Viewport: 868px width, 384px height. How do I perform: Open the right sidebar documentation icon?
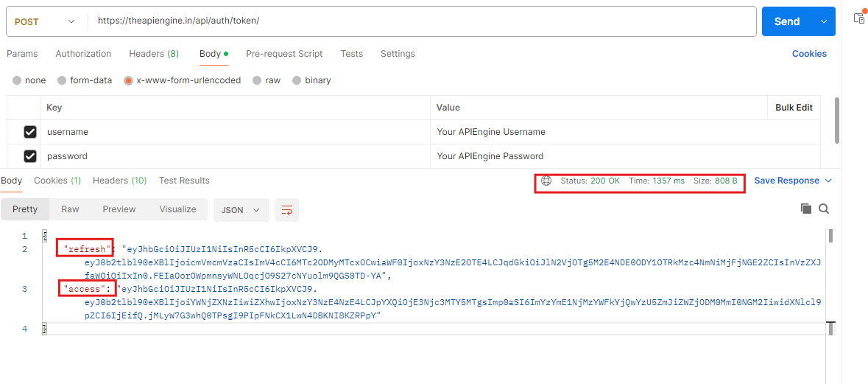(x=858, y=18)
